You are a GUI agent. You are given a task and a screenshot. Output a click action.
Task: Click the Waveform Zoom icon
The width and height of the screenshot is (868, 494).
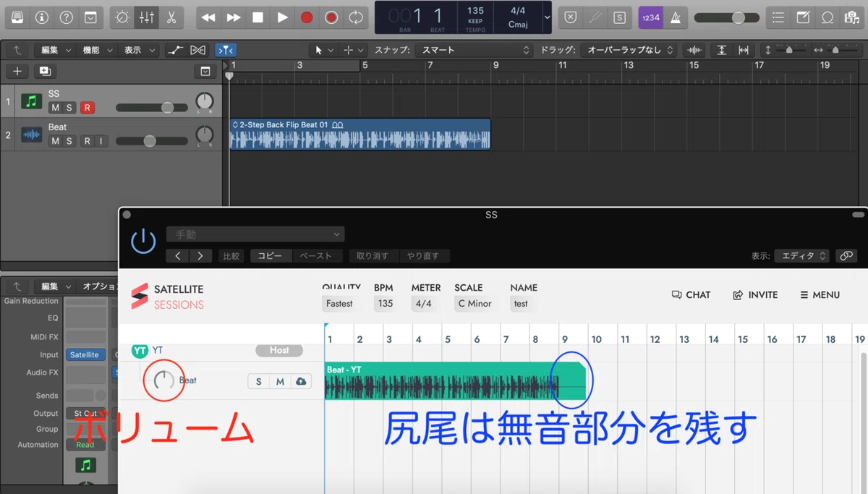694,50
